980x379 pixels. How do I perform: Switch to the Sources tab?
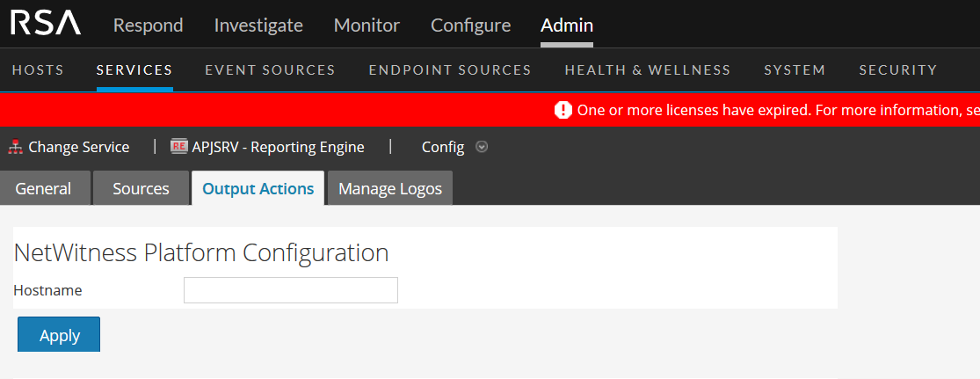(141, 188)
